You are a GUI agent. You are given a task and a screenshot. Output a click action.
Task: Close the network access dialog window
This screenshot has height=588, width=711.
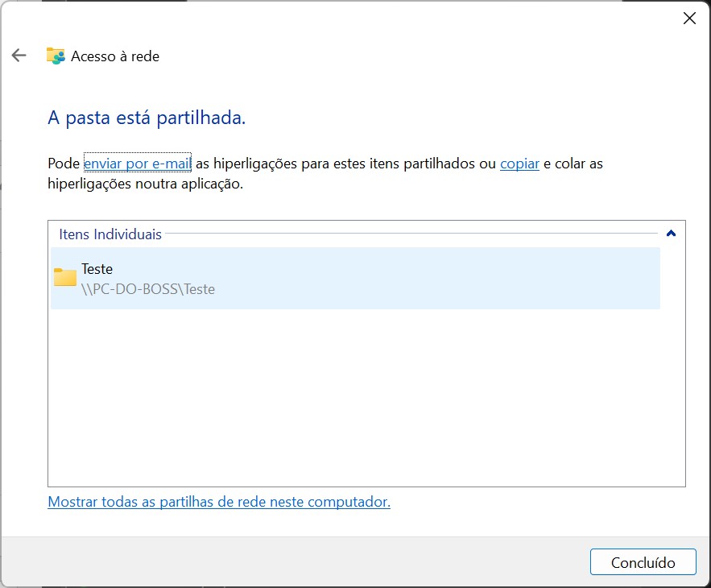pos(689,19)
